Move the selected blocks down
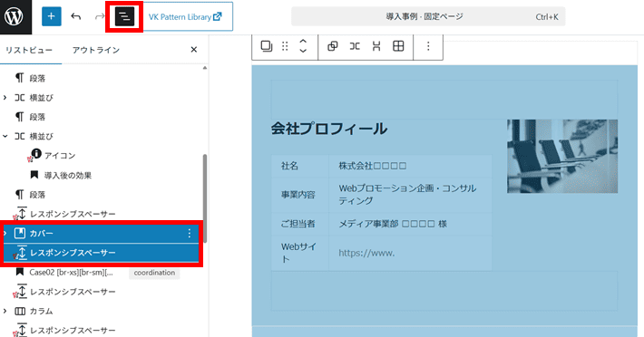Screen dimensions: 644x337 [303, 51]
